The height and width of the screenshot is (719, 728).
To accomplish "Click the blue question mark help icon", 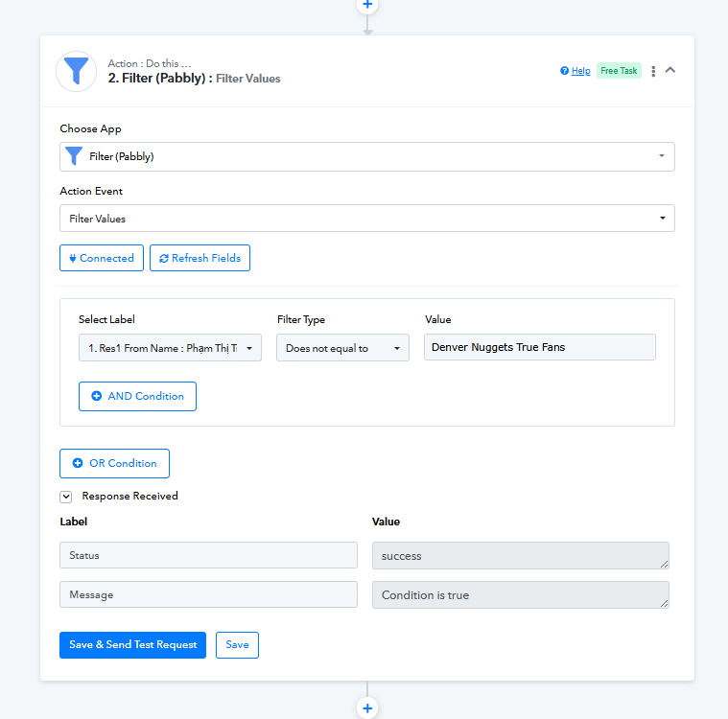I will [x=564, y=71].
